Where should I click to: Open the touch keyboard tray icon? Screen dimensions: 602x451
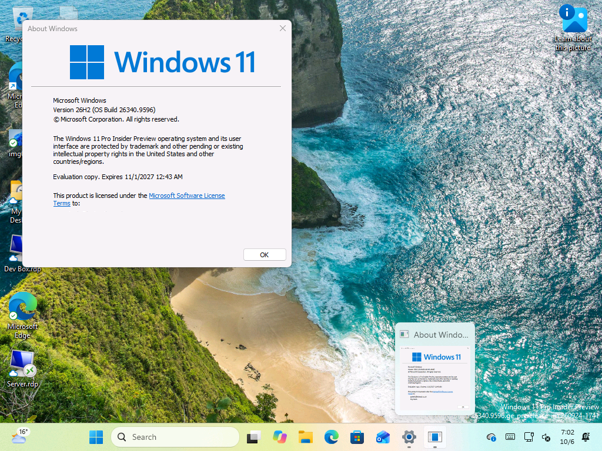click(510, 437)
